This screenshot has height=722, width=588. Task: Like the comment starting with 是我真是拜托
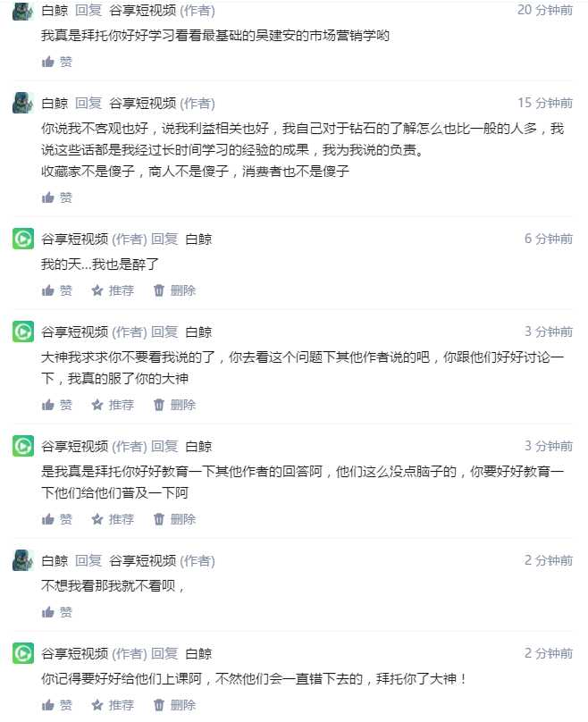[x=48, y=519]
